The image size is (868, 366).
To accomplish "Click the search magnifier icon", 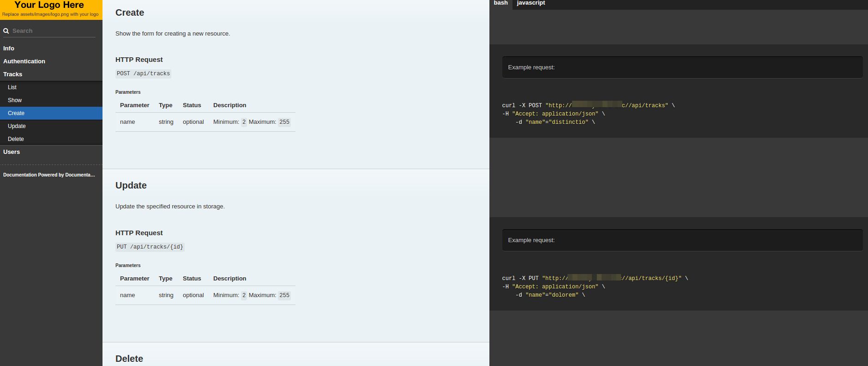I will click(x=6, y=31).
